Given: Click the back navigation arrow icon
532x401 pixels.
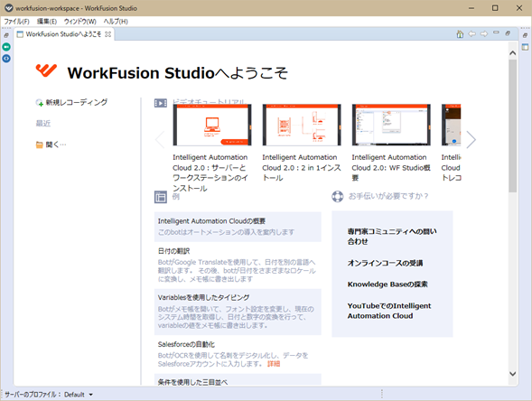Looking at the screenshot, I should (x=472, y=34).
